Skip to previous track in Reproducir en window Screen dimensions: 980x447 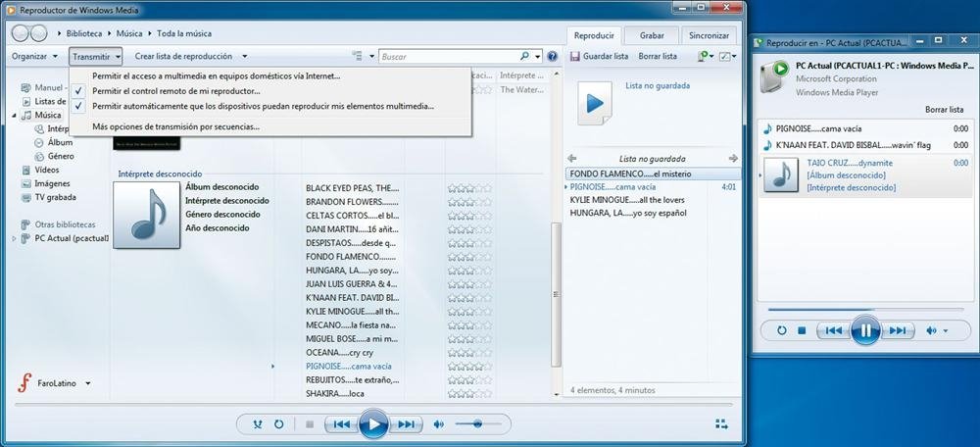(834, 330)
